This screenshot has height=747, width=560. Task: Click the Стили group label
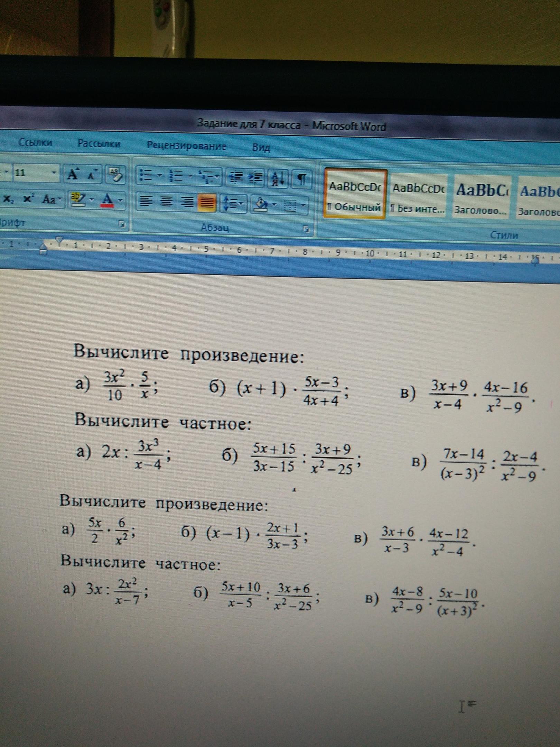pyautogui.click(x=505, y=235)
